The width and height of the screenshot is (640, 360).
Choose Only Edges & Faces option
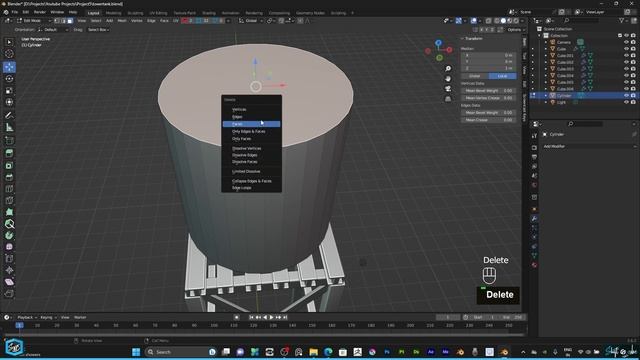pyautogui.click(x=251, y=131)
